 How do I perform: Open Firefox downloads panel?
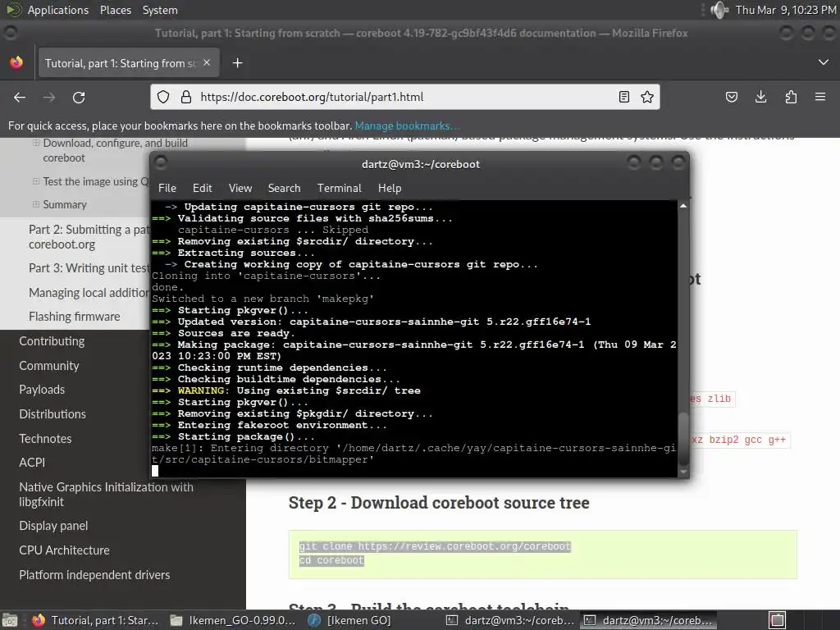click(x=760, y=97)
